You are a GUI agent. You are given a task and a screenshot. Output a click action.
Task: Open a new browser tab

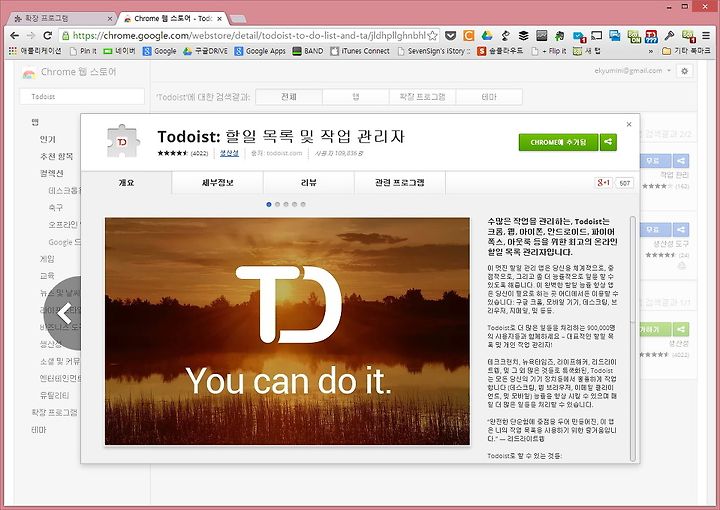[x=237, y=19]
